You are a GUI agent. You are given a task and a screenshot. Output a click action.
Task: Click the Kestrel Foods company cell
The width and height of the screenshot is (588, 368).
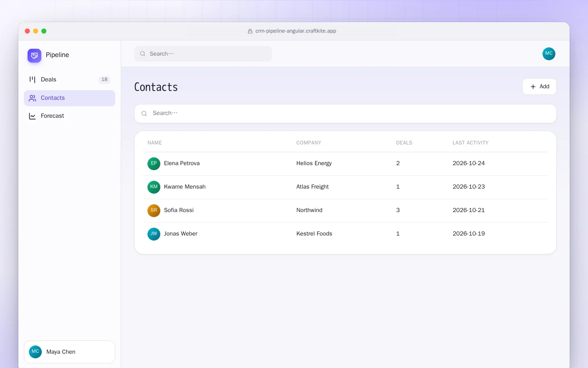click(314, 234)
